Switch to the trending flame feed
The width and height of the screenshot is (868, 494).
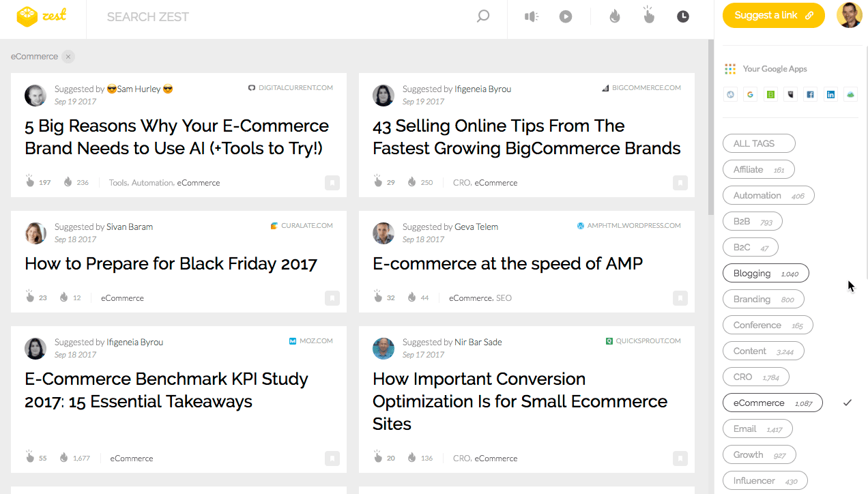[613, 16]
